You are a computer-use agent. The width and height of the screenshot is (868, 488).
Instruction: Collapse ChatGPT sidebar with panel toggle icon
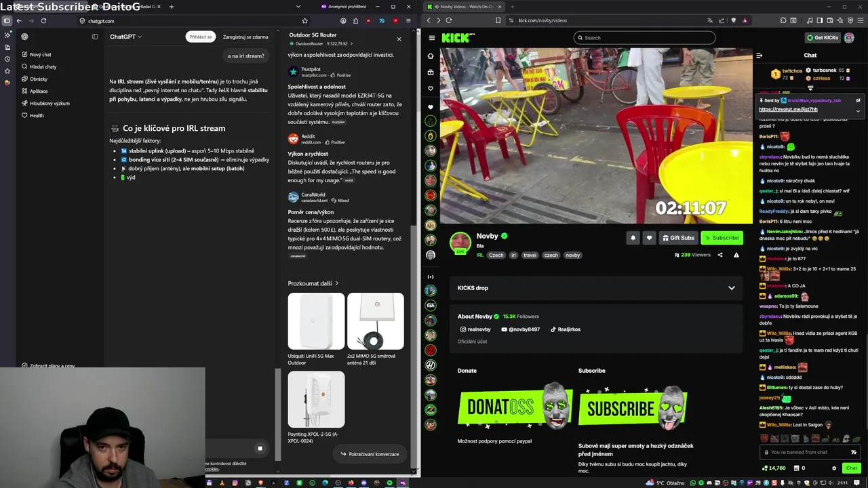point(95,37)
